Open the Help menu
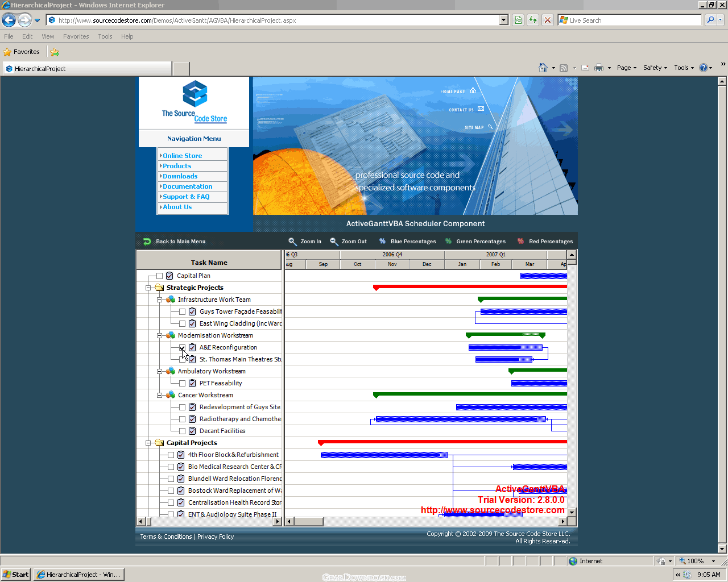 (x=127, y=36)
